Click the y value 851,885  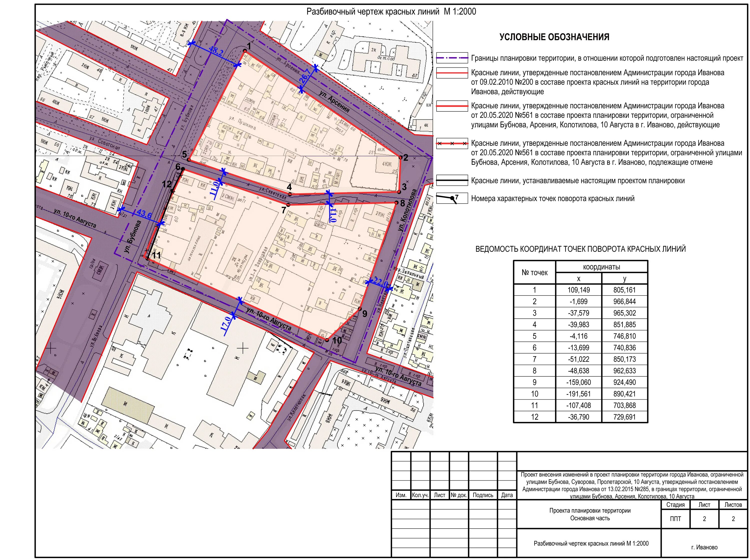pyautogui.click(x=624, y=324)
